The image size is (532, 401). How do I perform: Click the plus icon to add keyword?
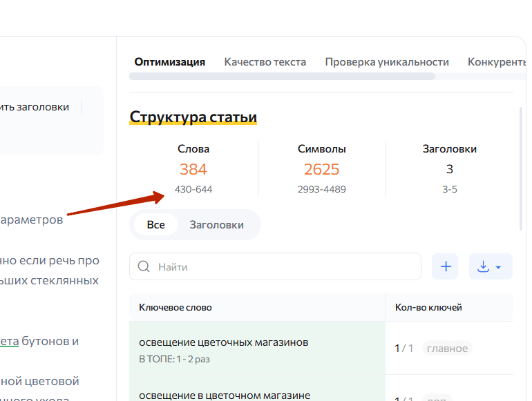pyautogui.click(x=445, y=266)
